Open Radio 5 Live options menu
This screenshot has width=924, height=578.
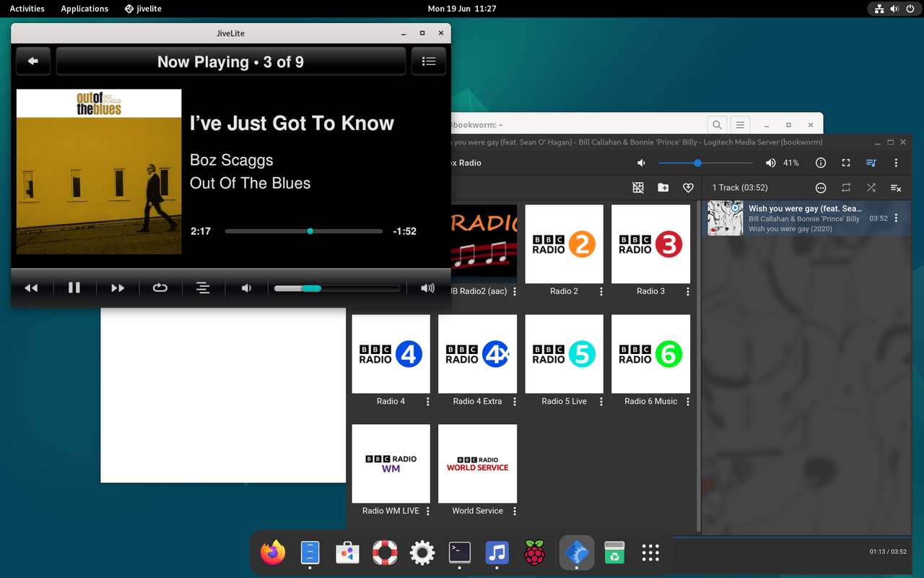pos(601,402)
